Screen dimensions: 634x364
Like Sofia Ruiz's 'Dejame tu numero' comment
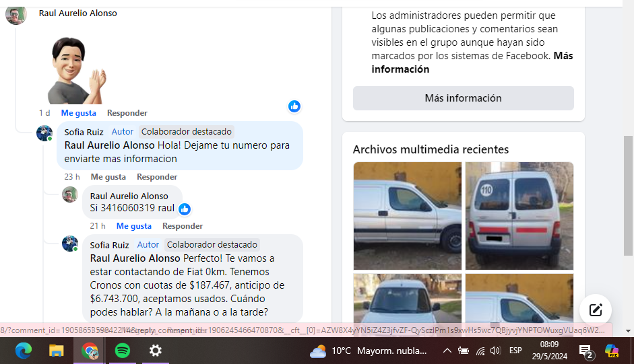[108, 177]
